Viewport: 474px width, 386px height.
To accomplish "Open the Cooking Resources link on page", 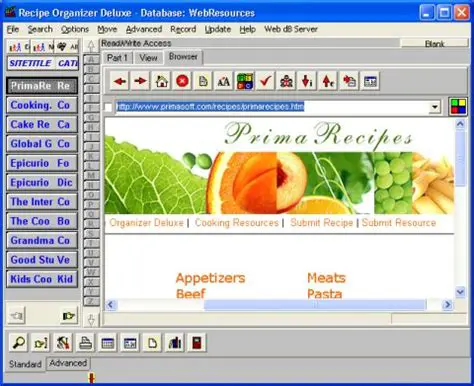I will click(x=237, y=223).
